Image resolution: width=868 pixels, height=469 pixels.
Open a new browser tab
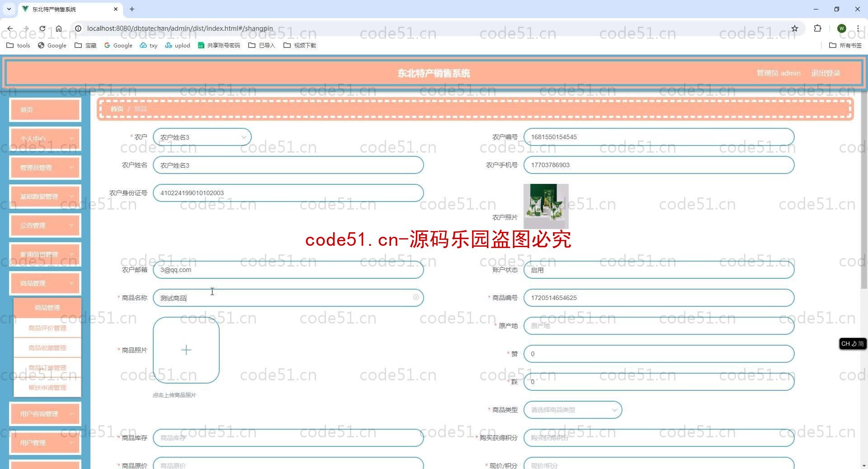[132, 9]
